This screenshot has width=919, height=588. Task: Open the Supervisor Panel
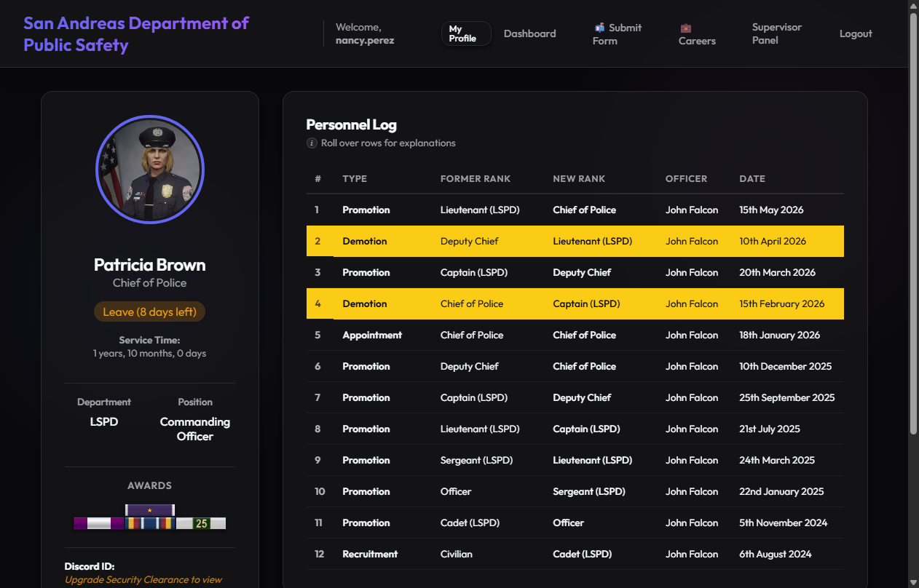tap(777, 33)
